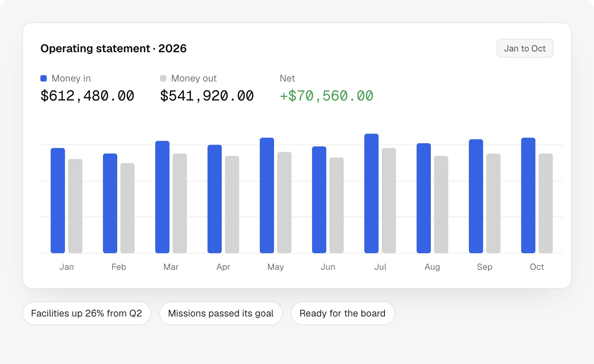The height and width of the screenshot is (364, 594).
Task: Select the gray Money out bar for Jan
Action: [75, 206]
